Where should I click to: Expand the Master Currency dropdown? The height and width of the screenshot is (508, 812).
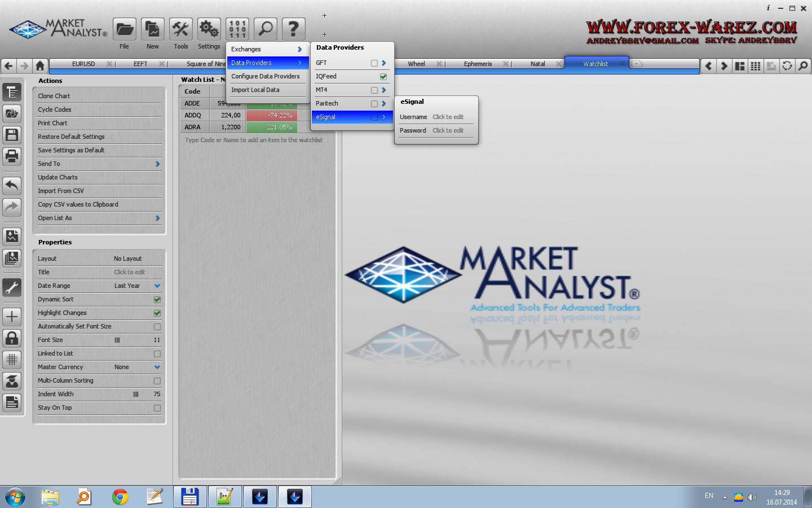[x=157, y=367]
